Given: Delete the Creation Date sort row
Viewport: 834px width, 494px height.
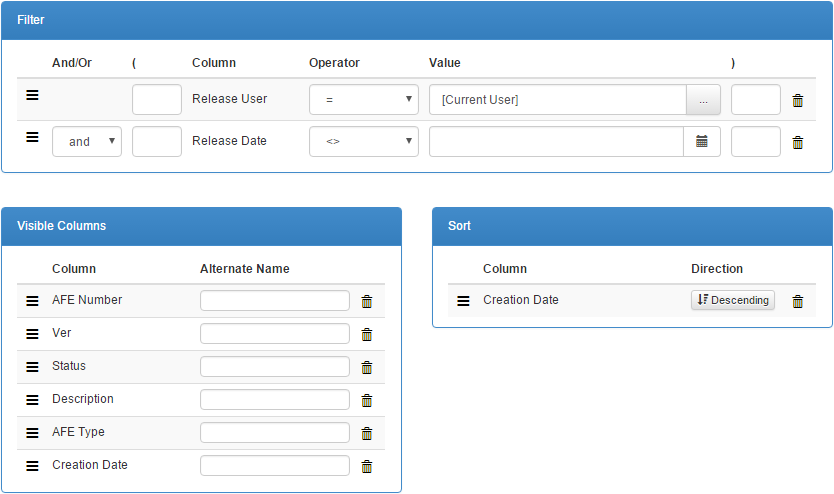Looking at the screenshot, I should coord(797,301).
